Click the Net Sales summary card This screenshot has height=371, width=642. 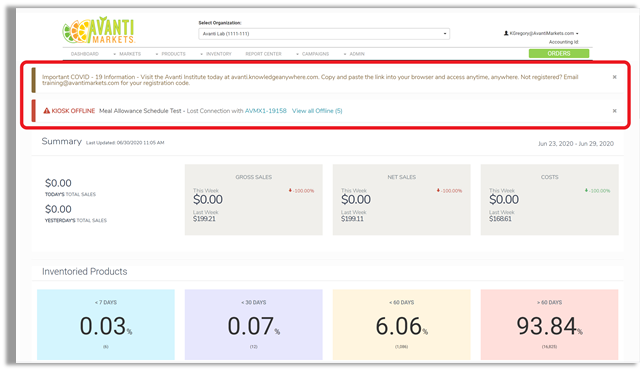[402, 200]
